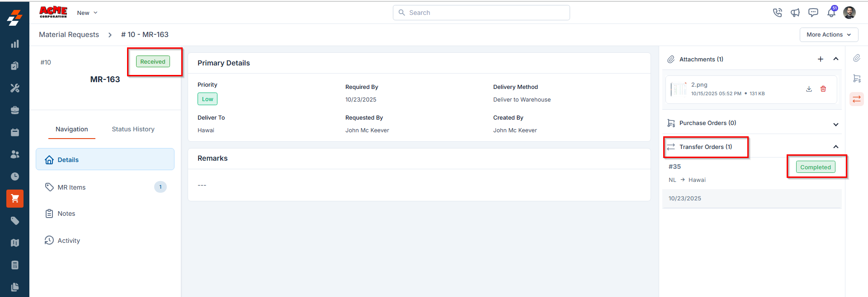
Task: Open the phone call icon in header
Action: (778, 13)
